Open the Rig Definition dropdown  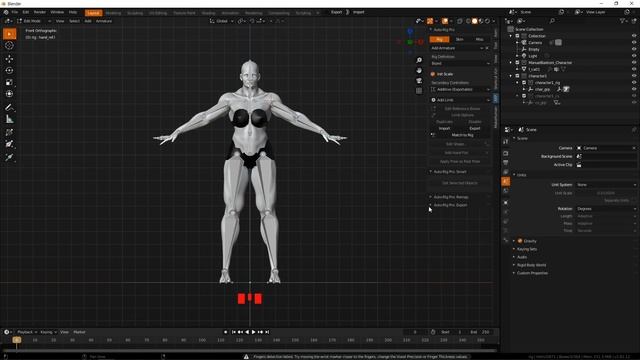pyautogui.click(x=460, y=63)
